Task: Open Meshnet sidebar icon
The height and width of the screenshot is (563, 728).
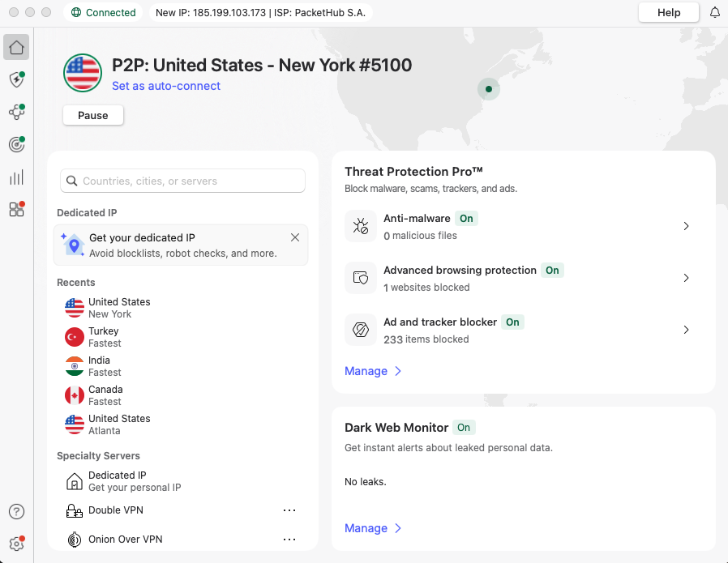Action: [x=16, y=112]
